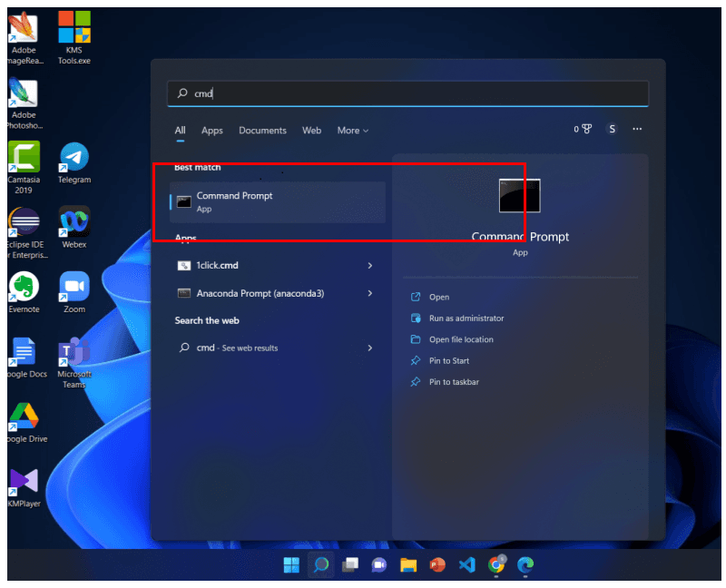Image resolution: width=726 pixels, height=588 pixels.
Task: Launch PowerPoint from the taskbar
Action: pyautogui.click(x=437, y=565)
